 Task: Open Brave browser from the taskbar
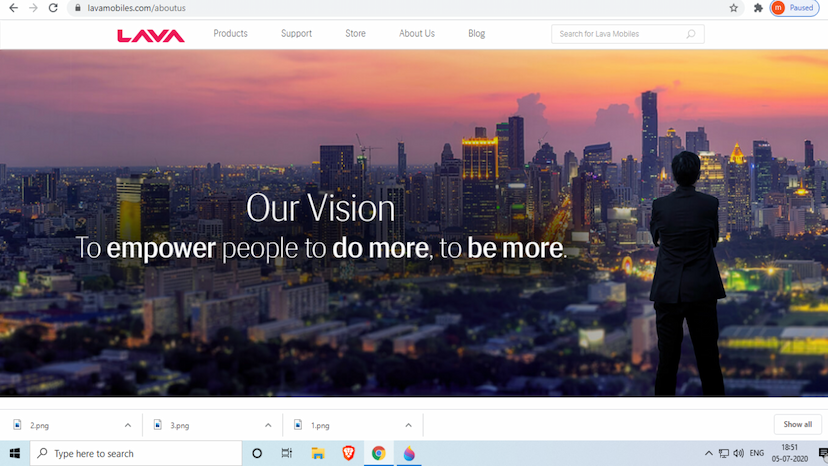point(348,453)
